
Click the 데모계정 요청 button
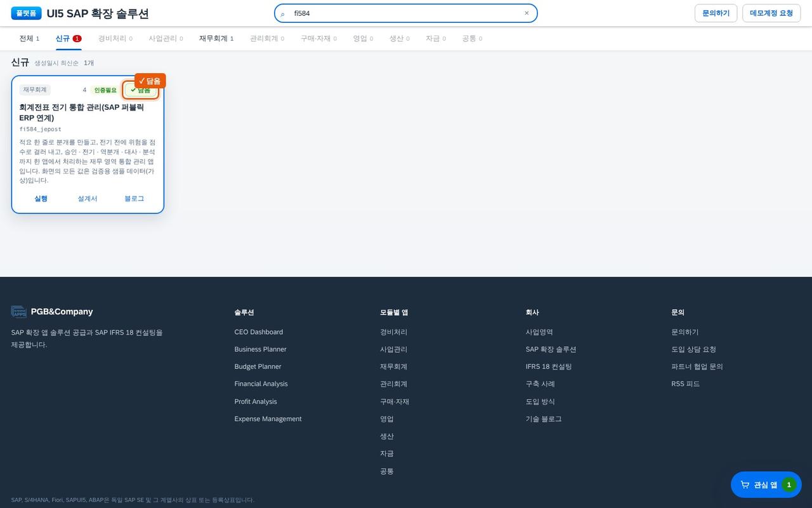click(x=771, y=13)
